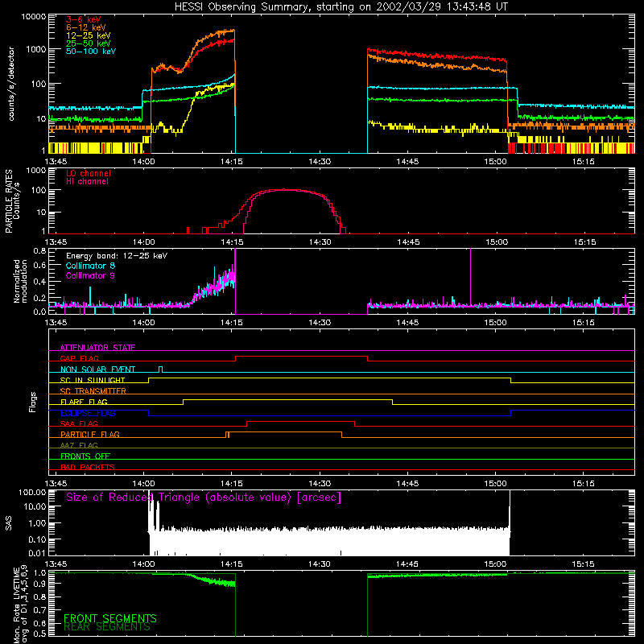Click the 14:45 tick under particle rates panel
Image resolution: width=644 pixels, height=644 pixels.
point(408,242)
